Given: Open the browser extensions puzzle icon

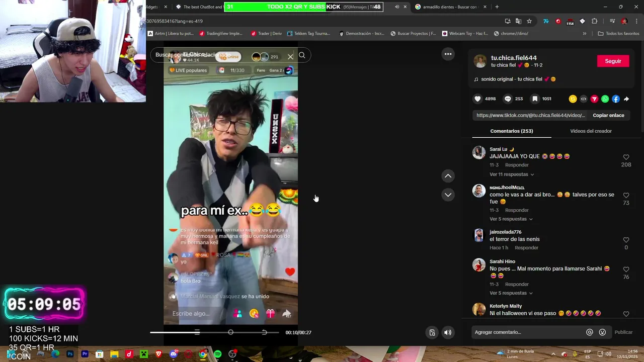Looking at the screenshot, I should tap(595, 21).
